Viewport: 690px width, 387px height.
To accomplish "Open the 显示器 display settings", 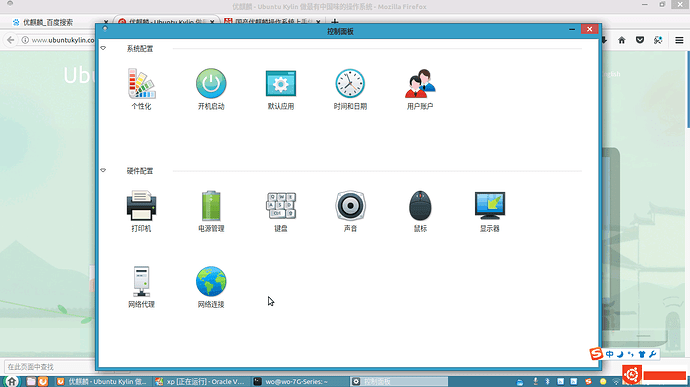I will [490, 211].
